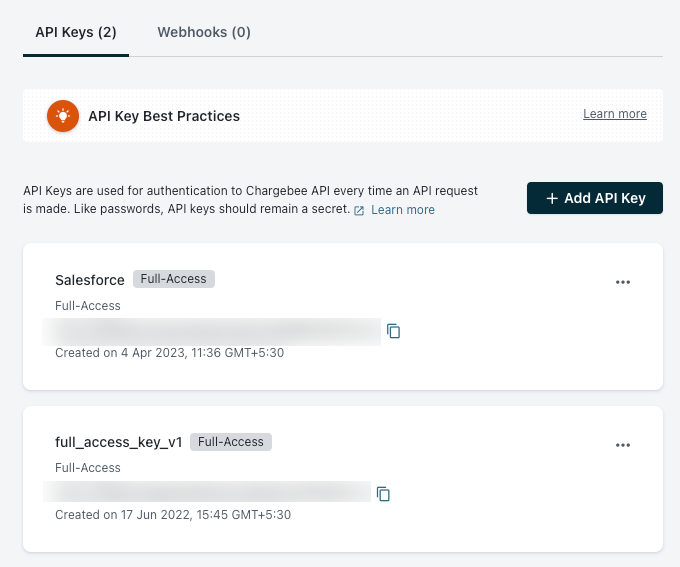Switch to the Webhooks tab

click(204, 32)
